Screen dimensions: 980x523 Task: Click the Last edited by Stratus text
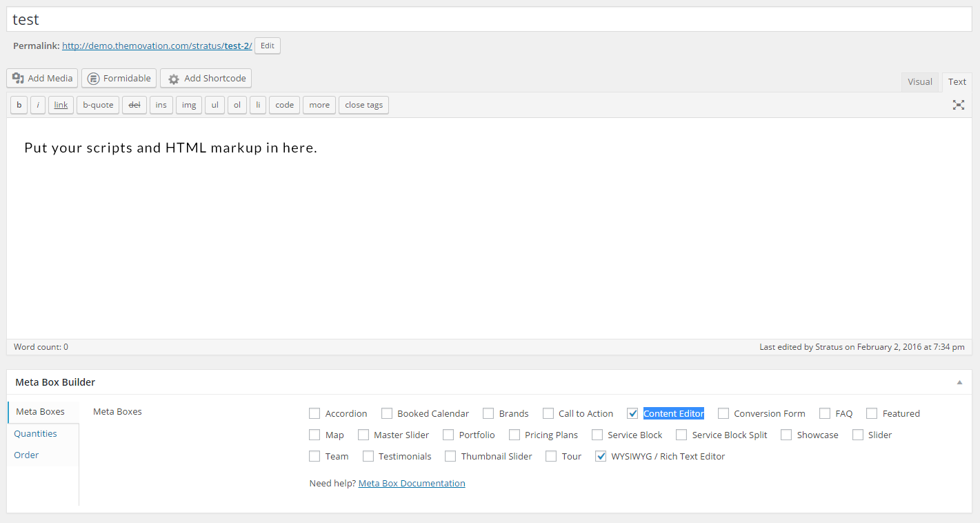tap(862, 347)
